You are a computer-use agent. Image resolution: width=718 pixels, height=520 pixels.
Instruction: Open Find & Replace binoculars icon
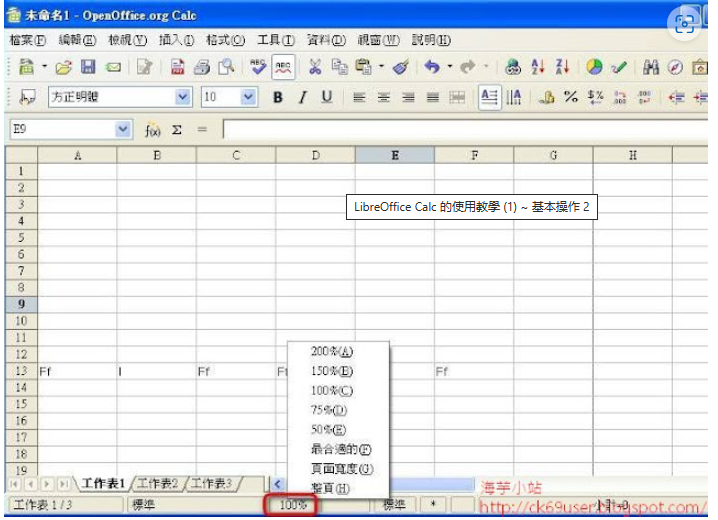pyautogui.click(x=651, y=67)
